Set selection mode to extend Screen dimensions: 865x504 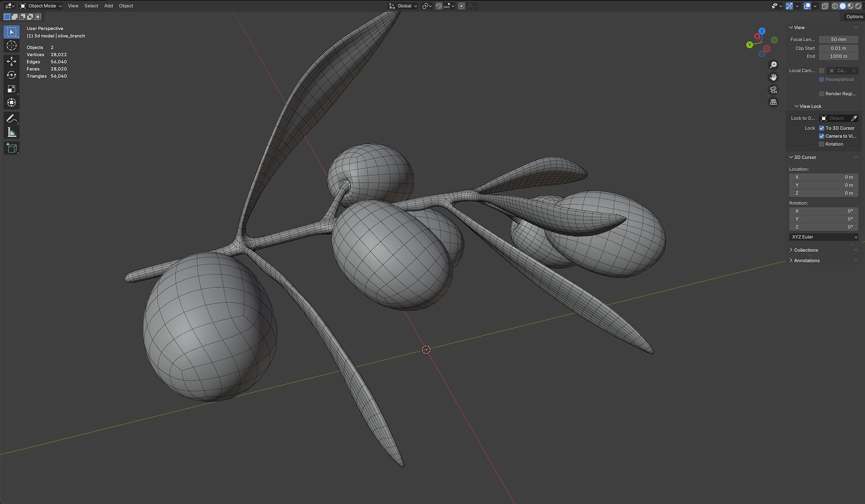pyautogui.click(x=15, y=17)
